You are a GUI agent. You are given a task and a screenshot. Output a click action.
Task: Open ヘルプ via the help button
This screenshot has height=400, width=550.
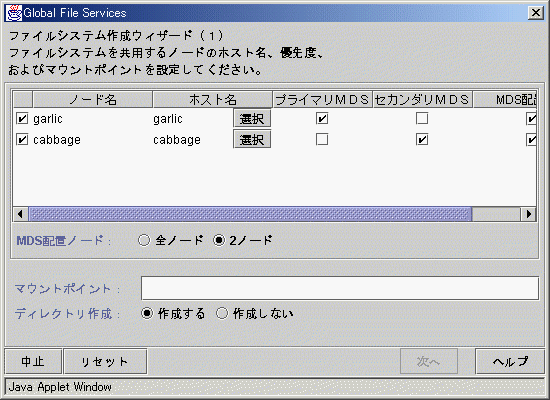510,361
